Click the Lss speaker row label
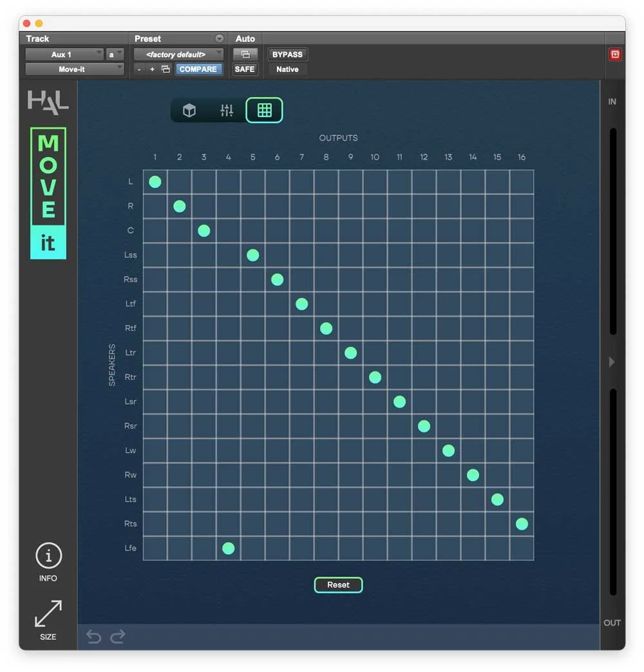The height and width of the screenshot is (672, 644). pyautogui.click(x=130, y=255)
